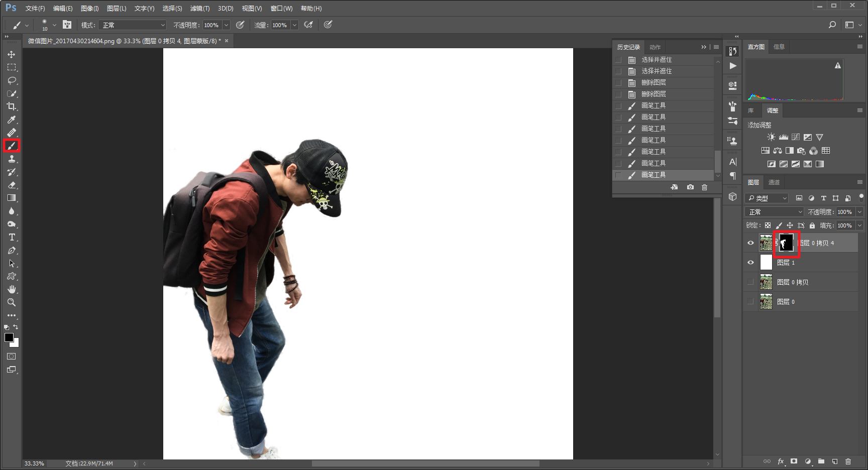The width and height of the screenshot is (868, 470).
Task: Click the foreground color swatch
Action: coord(9,337)
